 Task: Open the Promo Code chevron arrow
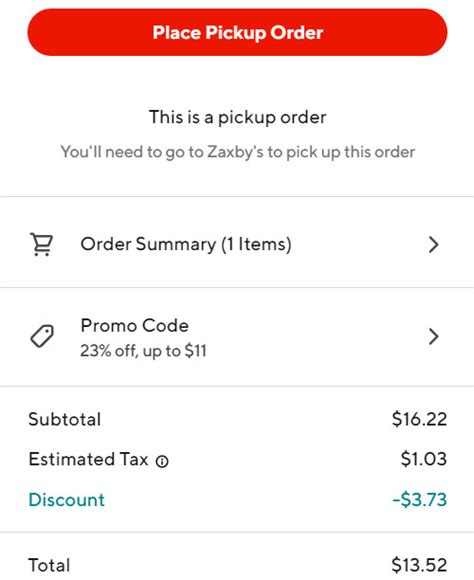tap(433, 337)
